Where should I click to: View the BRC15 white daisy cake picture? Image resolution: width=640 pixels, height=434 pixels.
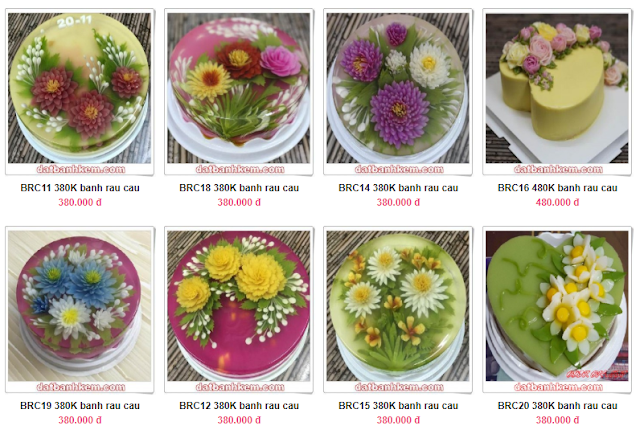(x=398, y=310)
